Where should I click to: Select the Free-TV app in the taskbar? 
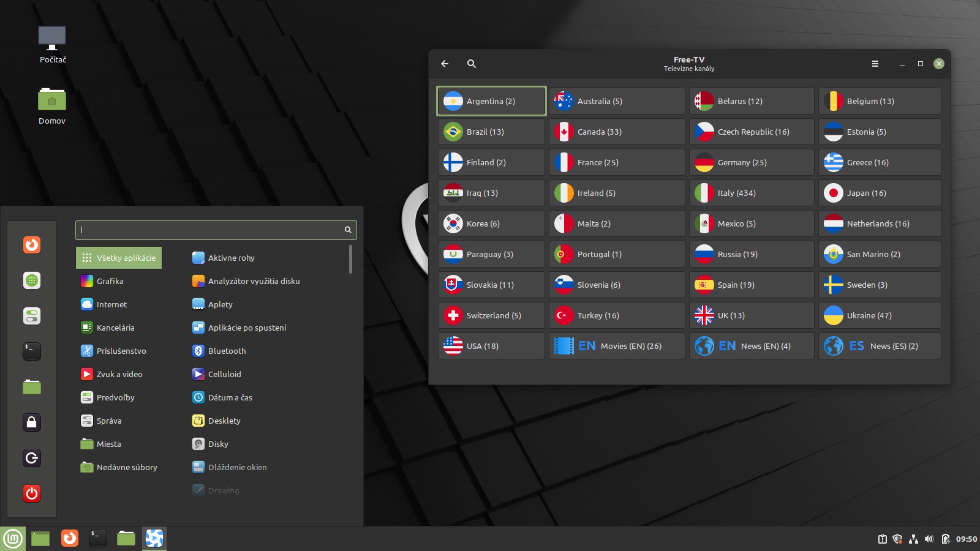coord(154,539)
